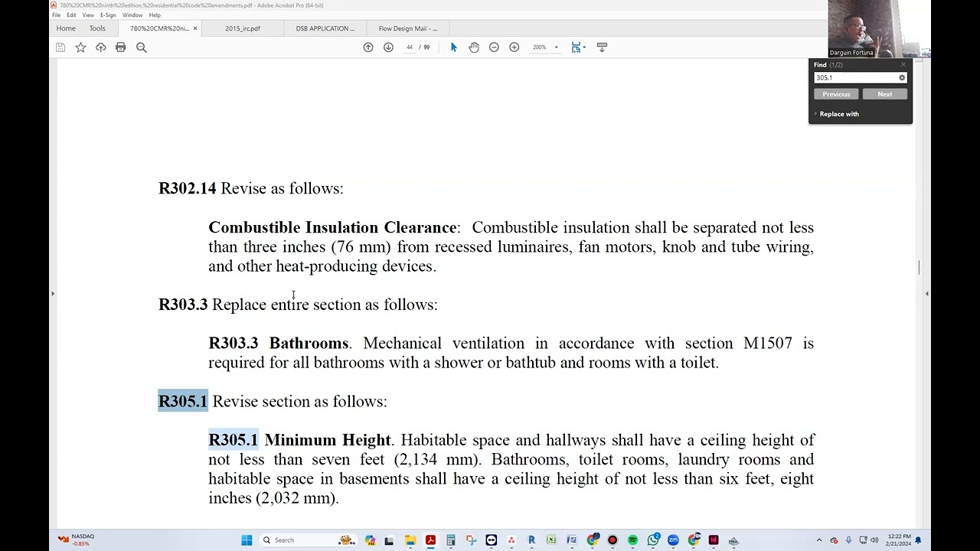Open the Windows Start menu
Image resolution: width=980 pixels, height=551 pixels.
pos(247,540)
